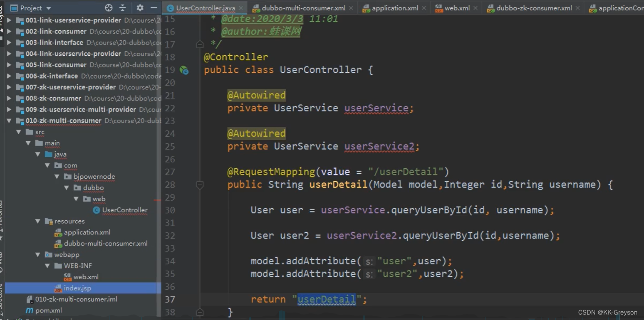
Task: Click the index.jsp file icon
Action: coord(58,288)
